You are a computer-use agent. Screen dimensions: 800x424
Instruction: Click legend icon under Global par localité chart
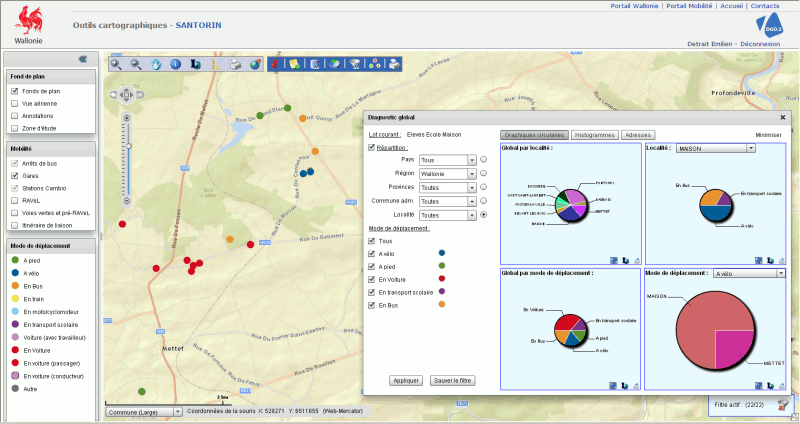point(626,261)
